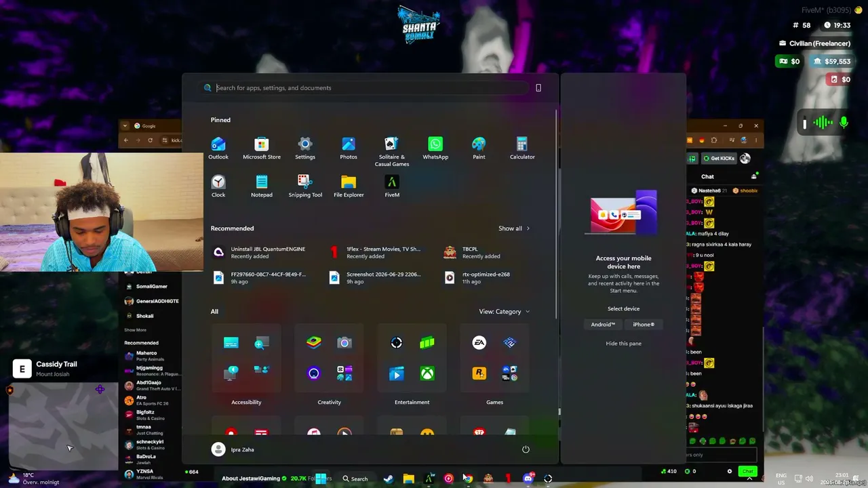Open the Google tab in Chrome
Screen dimensions: 868x488
click(x=149, y=125)
